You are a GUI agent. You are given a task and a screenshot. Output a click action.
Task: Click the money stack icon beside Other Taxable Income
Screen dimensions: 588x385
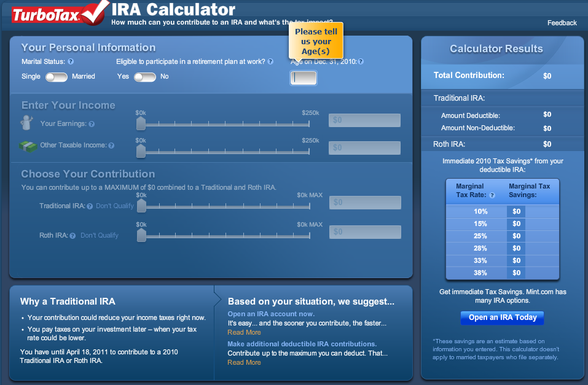pyautogui.click(x=28, y=146)
